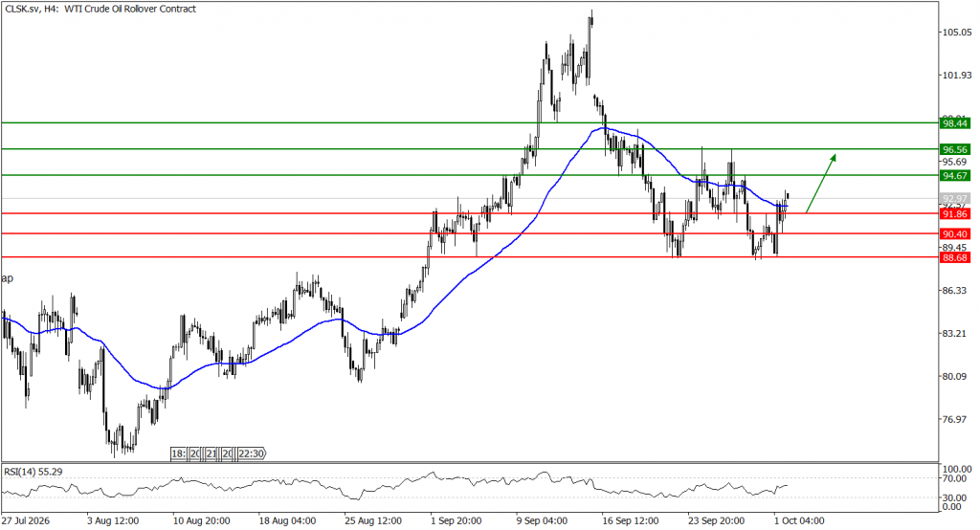Click the 1 Oct 04:00 date label

[799, 520]
